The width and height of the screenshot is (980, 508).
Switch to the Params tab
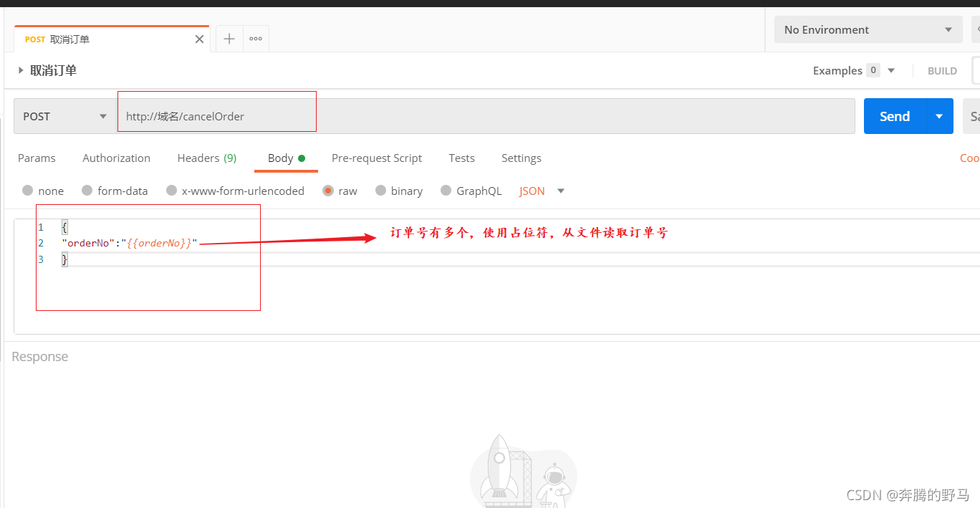[37, 158]
